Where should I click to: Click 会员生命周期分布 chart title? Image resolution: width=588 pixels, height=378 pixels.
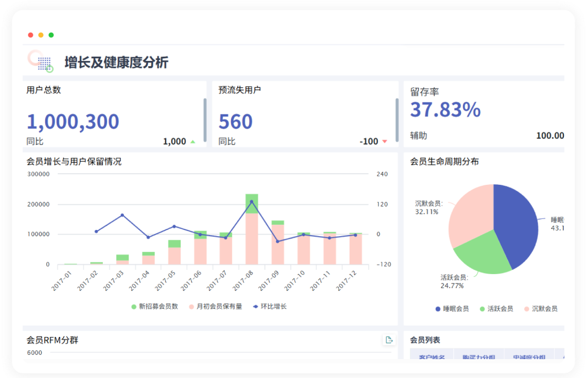click(x=444, y=162)
